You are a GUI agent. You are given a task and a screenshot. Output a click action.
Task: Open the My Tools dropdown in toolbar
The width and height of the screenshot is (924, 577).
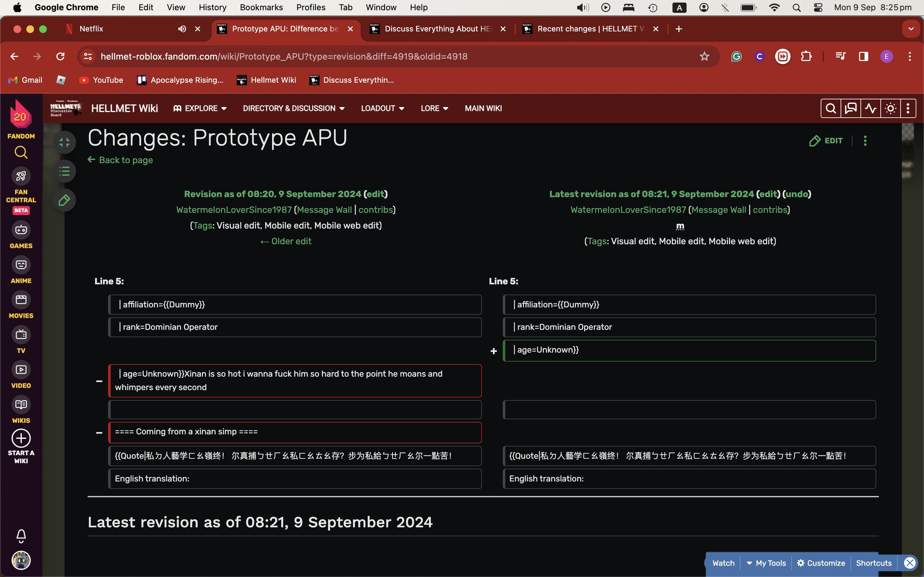point(766,563)
